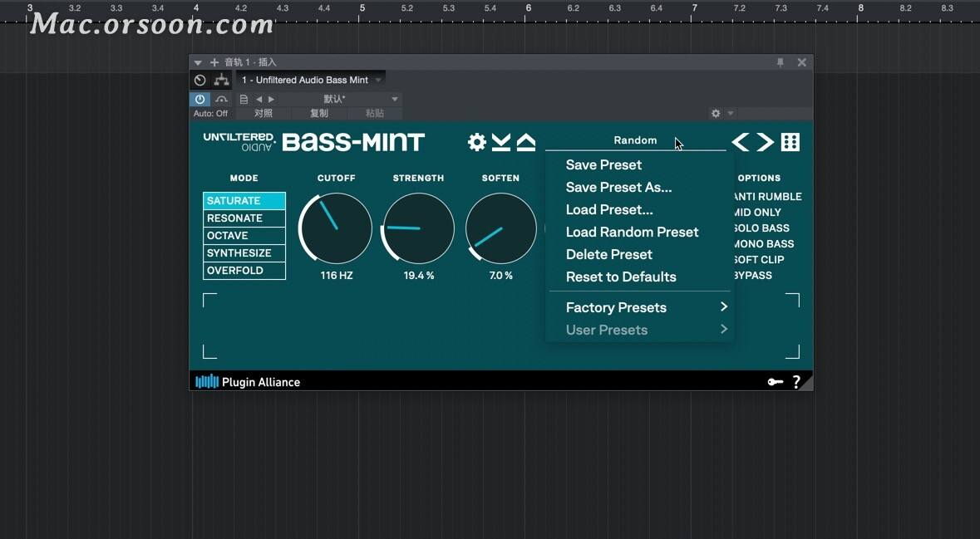
Task: Open Bass-Mint settings gear
Action: pyautogui.click(x=477, y=142)
